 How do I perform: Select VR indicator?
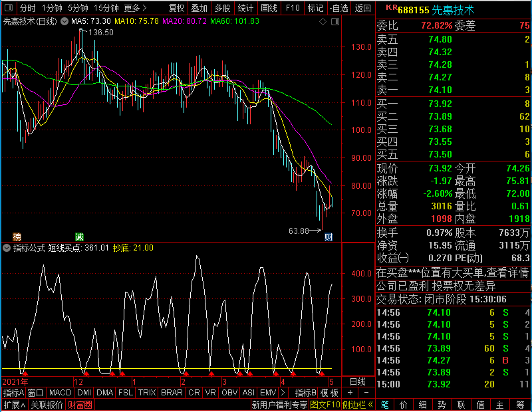[210, 393]
